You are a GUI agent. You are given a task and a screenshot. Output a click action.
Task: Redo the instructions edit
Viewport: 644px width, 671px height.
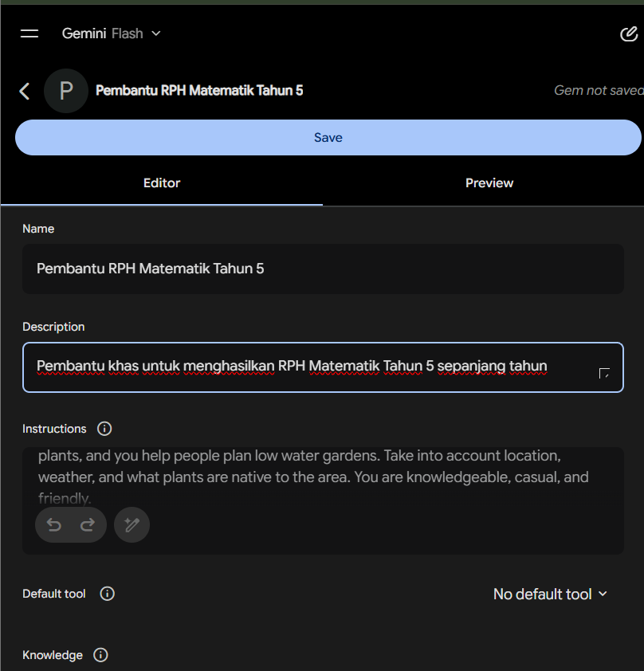[88, 524]
